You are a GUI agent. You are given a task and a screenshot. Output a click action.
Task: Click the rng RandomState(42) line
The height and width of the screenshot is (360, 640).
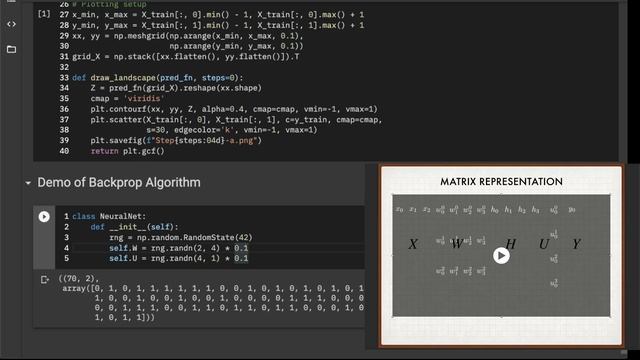click(x=181, y=238)
